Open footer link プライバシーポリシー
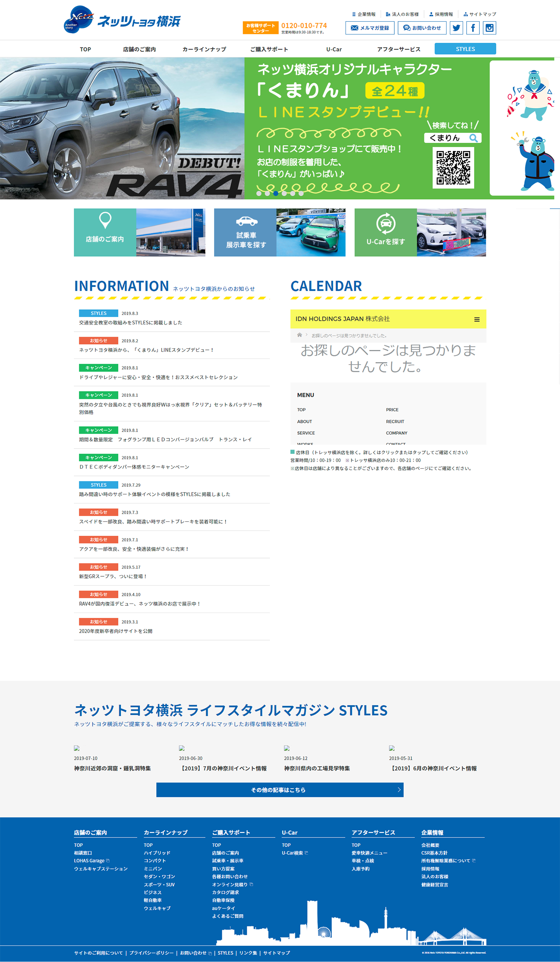The image size is (560, 962). pyautogui.click(x=151, y=953)
